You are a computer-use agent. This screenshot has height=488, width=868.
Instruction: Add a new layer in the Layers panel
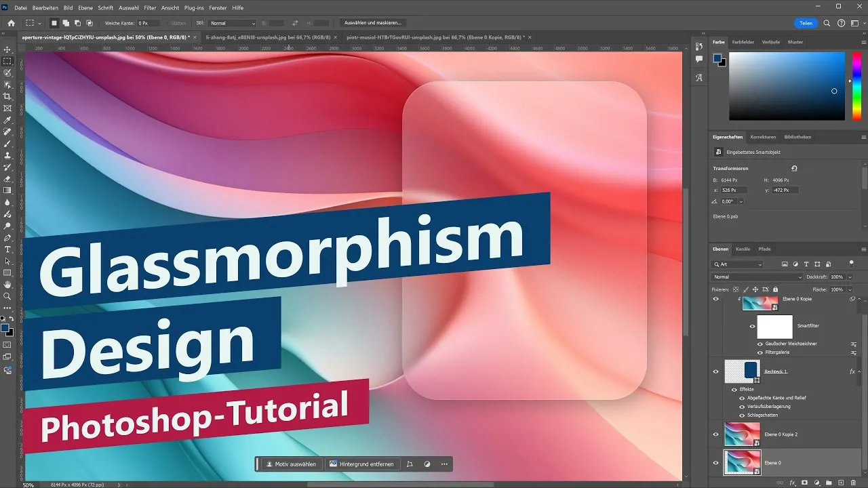[x=842, y=483]
